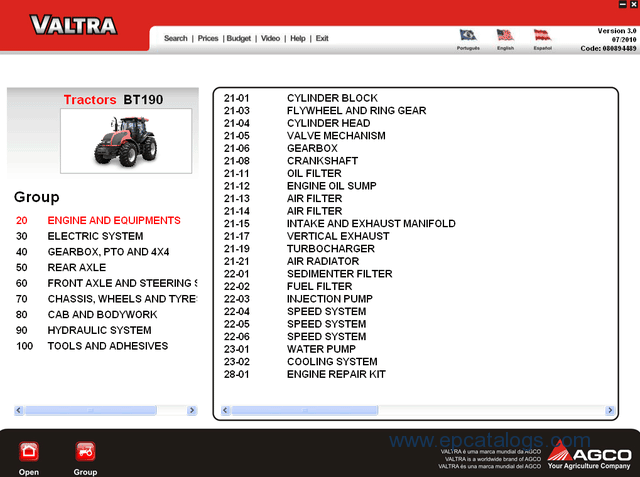This screenshot has width=640, height=477.
Task: Open 22-02 Fuel Filter
Action: coord(288,286)
